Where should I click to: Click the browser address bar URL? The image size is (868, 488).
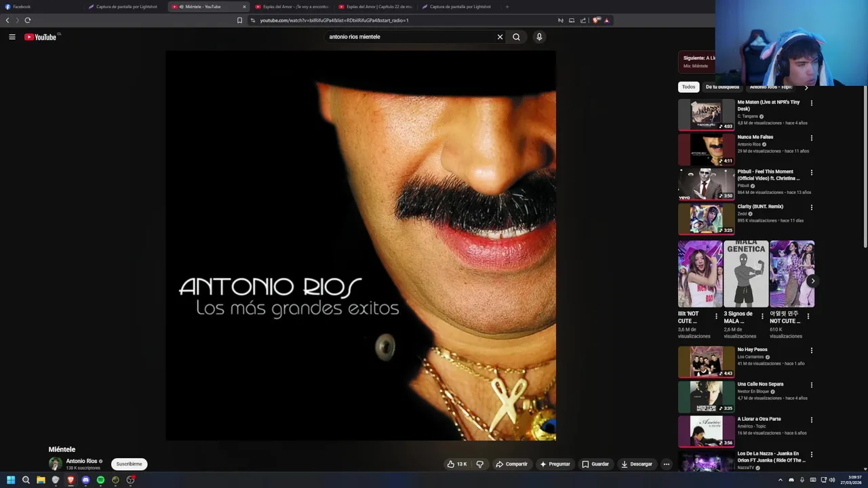click(x=334, y=20)
